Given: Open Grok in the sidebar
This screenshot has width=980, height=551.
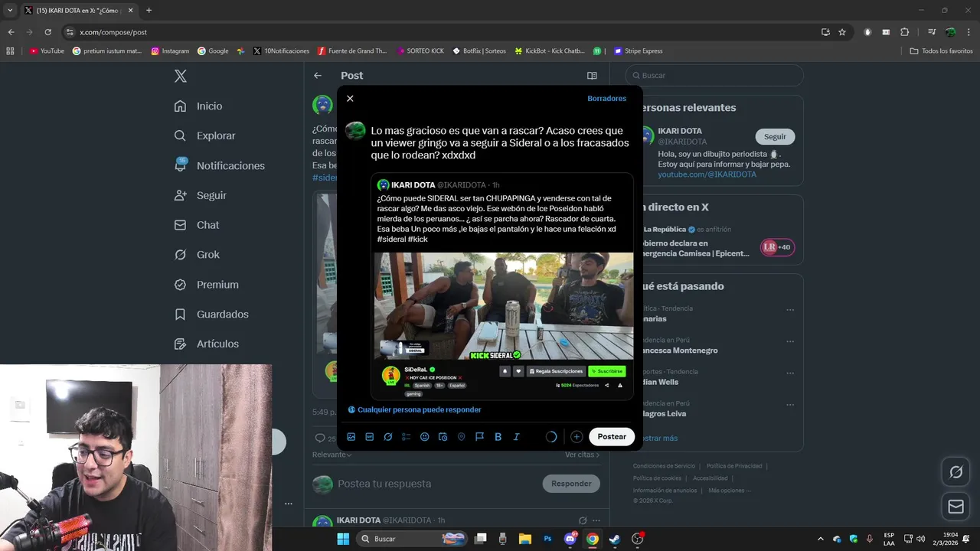Looking at the screenshot, I should click(x=197, y=255).
